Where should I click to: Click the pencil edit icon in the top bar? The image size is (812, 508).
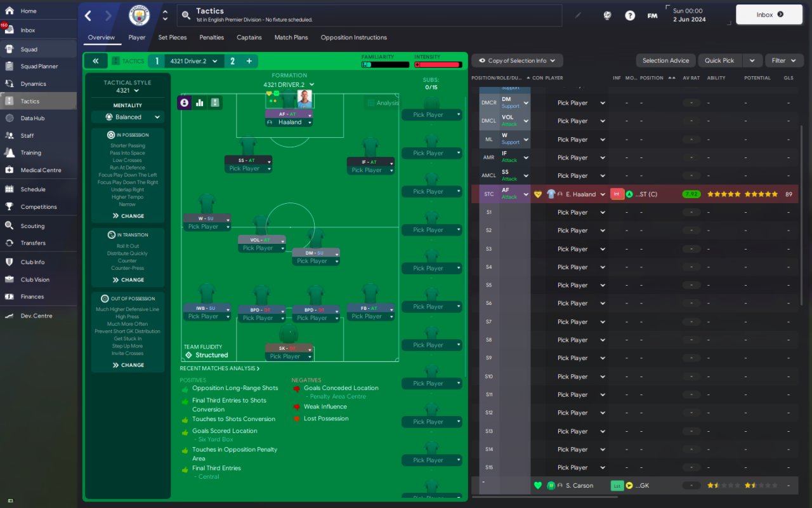tap(578, 15)
